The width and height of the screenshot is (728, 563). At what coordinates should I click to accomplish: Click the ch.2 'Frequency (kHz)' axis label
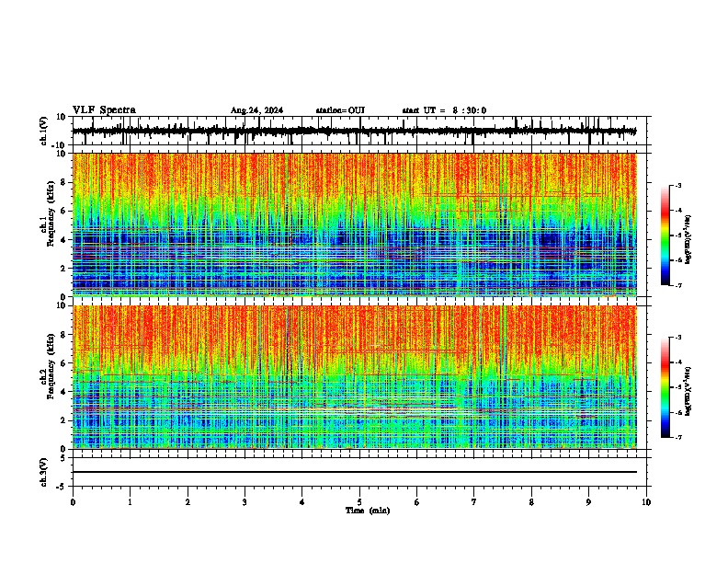tap(51, 366)
